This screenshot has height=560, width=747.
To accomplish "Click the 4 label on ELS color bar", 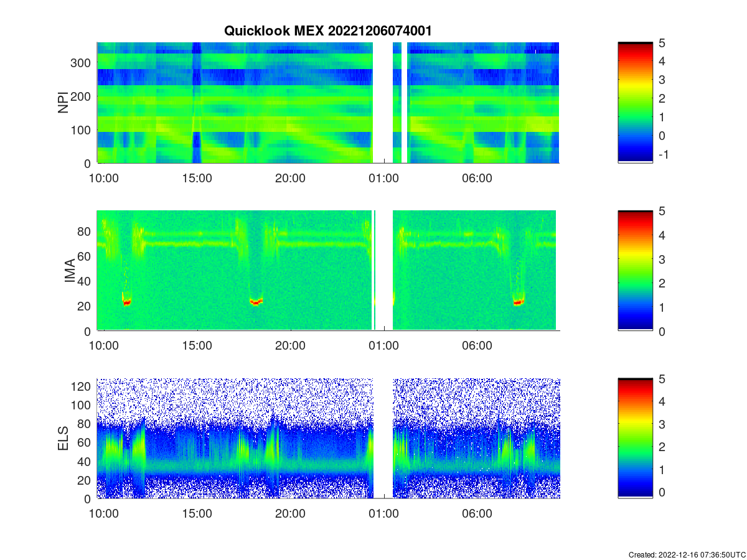I will 662,402.
